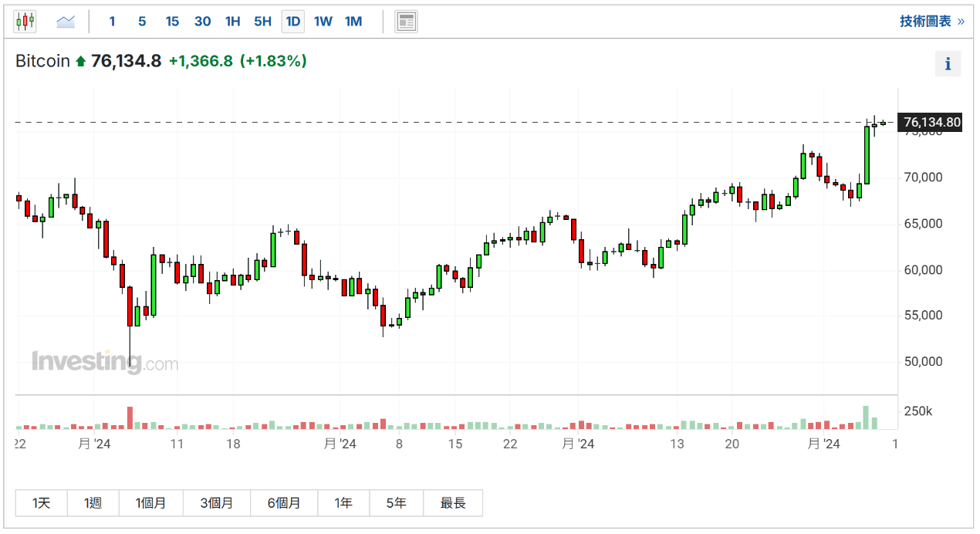980x534 pixels.
Task: Switch to area chart type icon
Action: point(66,22)
